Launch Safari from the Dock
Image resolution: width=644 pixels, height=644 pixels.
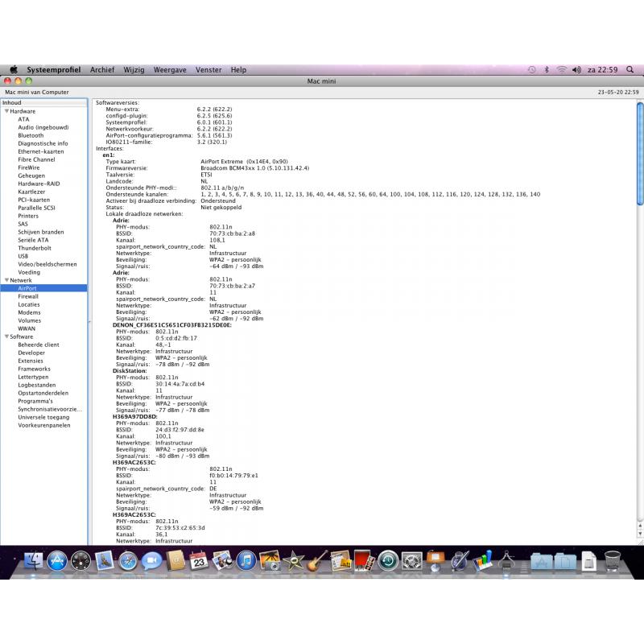click(128, 560)
